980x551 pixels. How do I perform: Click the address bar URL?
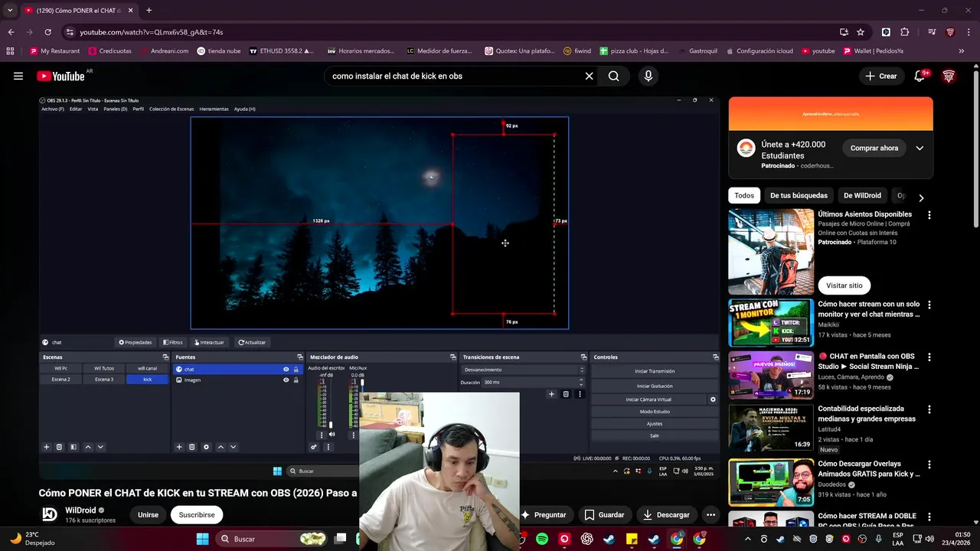(x=152, y=32)
